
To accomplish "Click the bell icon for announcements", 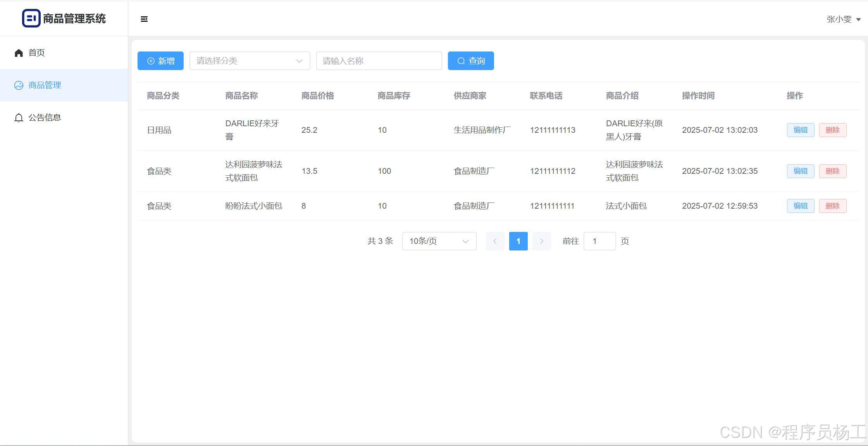I will click(19, 118).
